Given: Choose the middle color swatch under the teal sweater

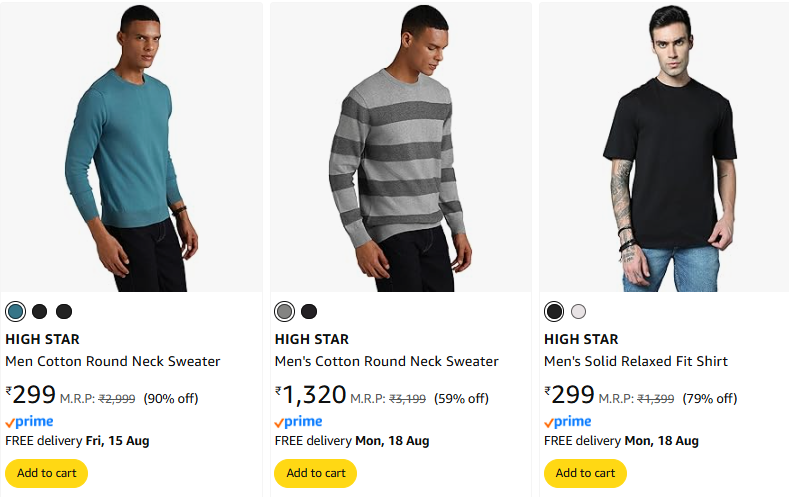Looking at the screenshot, I should [40, 311].
